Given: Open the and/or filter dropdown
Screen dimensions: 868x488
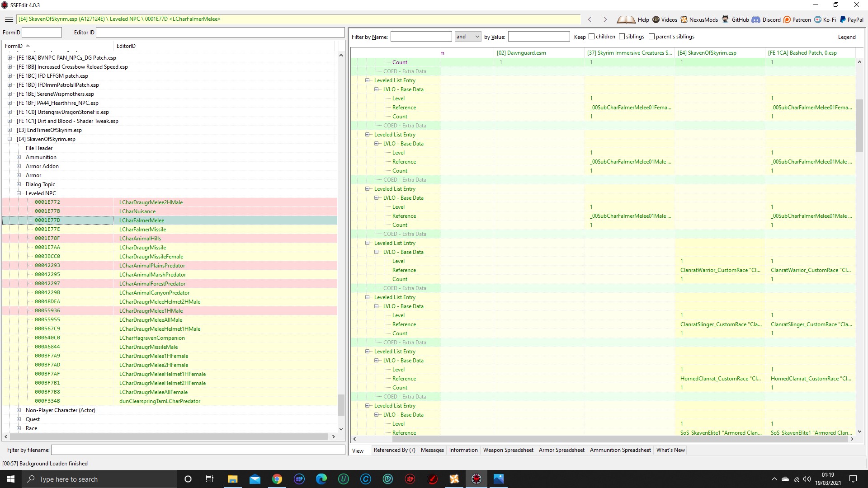Looking at the screenshot, I should [x=468, y=37].
